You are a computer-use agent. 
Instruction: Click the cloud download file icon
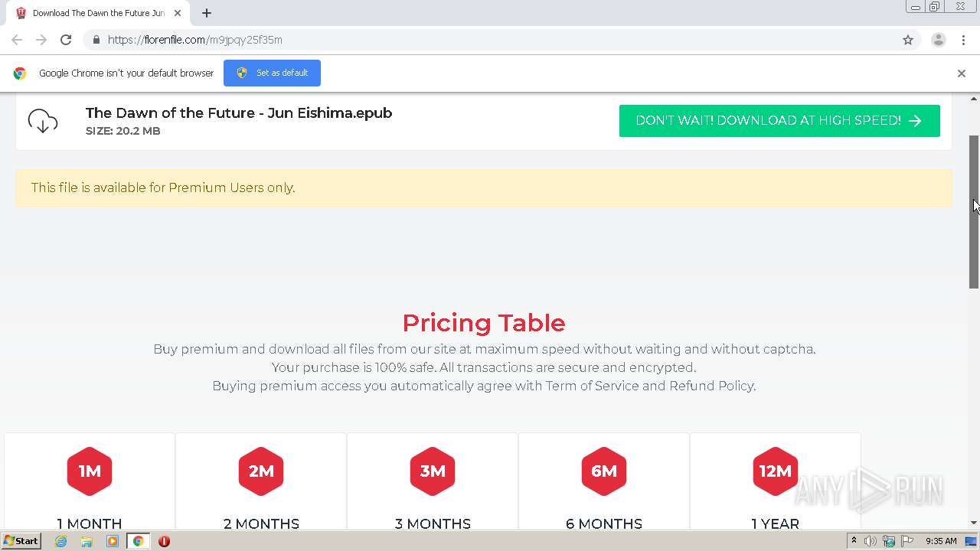43,121
